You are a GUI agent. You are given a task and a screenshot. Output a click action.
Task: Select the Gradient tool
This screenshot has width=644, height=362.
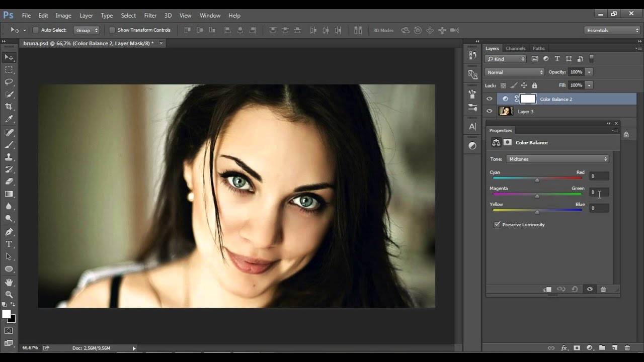(9, 194)
